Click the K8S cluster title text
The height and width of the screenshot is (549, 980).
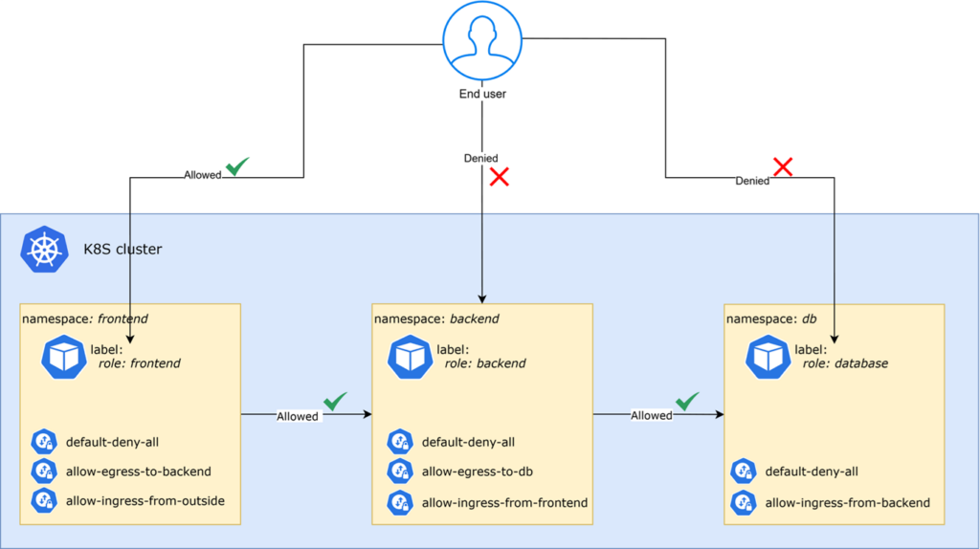122,250
